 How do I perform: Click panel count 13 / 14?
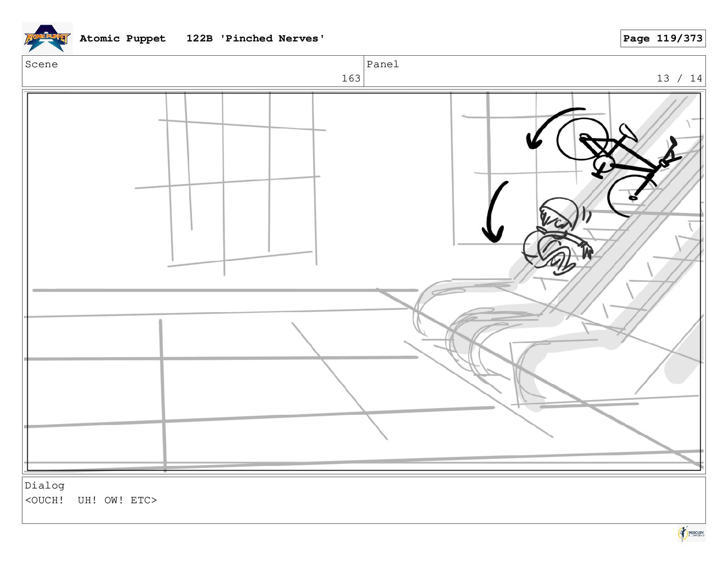click(679, 78)
